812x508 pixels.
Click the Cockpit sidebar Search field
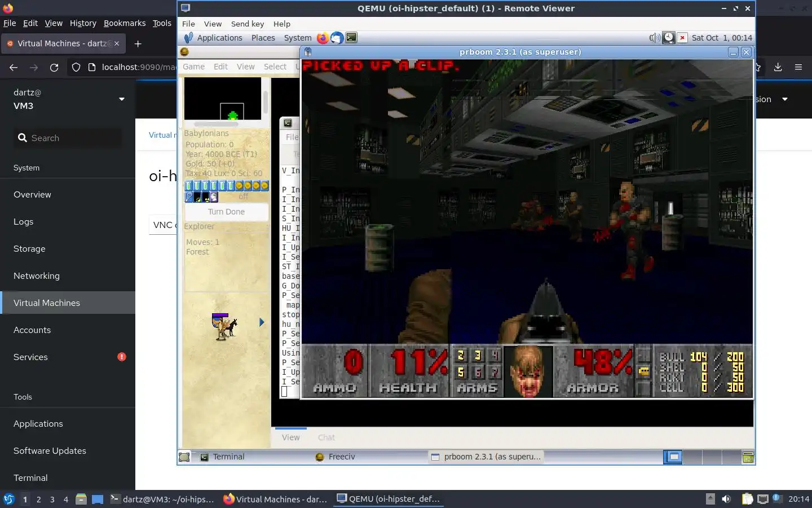pos(68,138)
